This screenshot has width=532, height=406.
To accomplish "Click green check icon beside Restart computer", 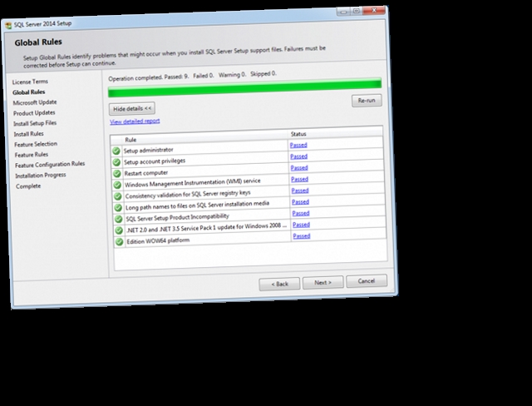I will pyautogui.click(x=116, y=174).
